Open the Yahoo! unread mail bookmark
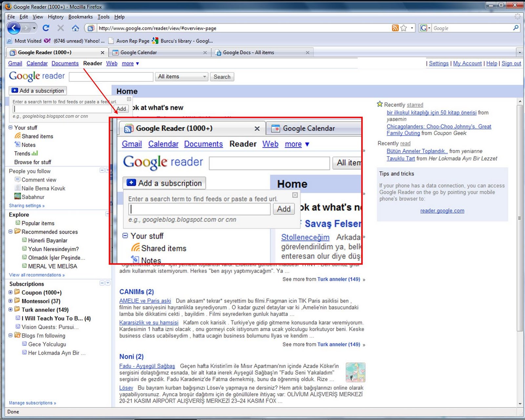Screen dimensions: 525x420 74,41
